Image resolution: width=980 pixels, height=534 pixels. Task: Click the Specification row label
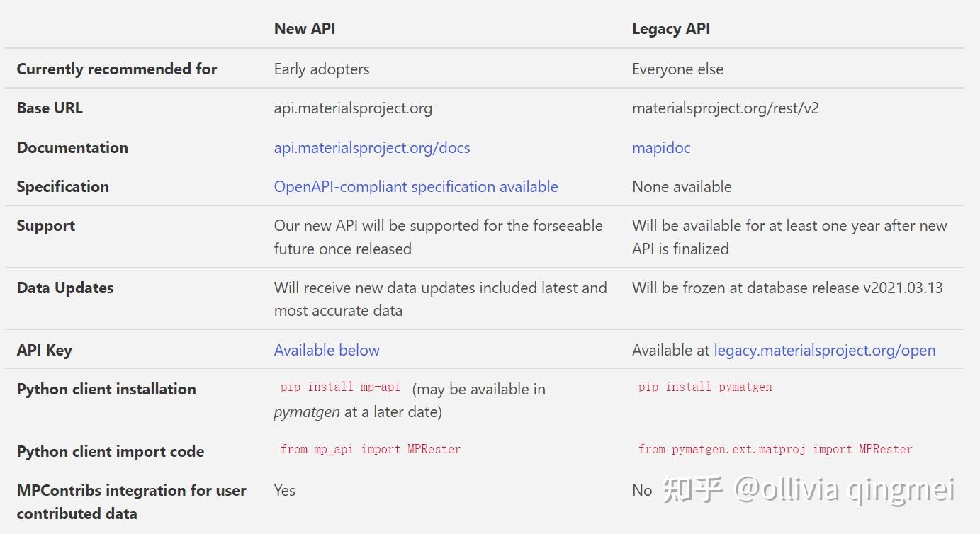[x=62, y=186]
